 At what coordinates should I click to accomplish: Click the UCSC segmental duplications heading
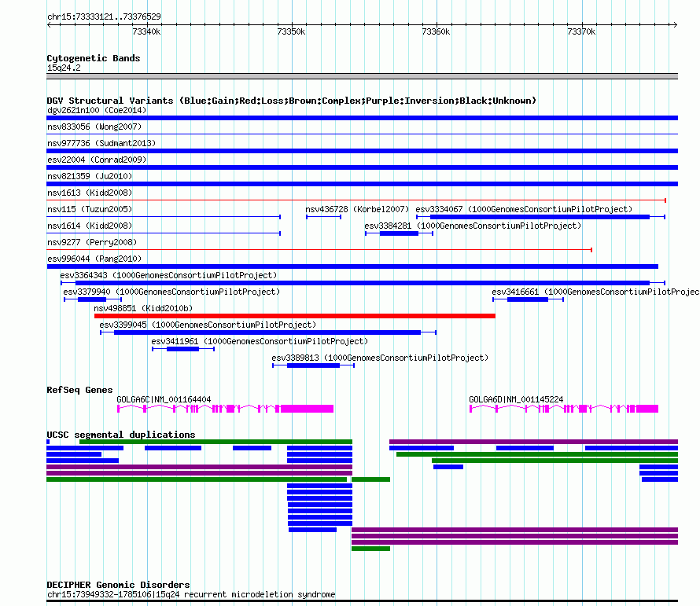121,435
